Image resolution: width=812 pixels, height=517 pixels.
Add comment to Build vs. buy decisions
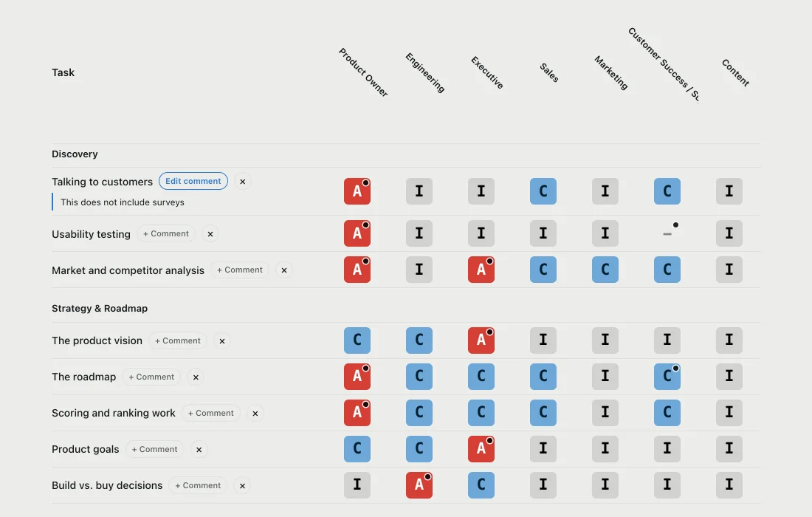(198, 486)
